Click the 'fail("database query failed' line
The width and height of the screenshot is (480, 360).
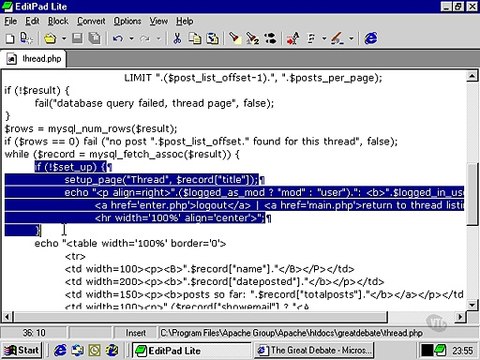click(154, 103)
